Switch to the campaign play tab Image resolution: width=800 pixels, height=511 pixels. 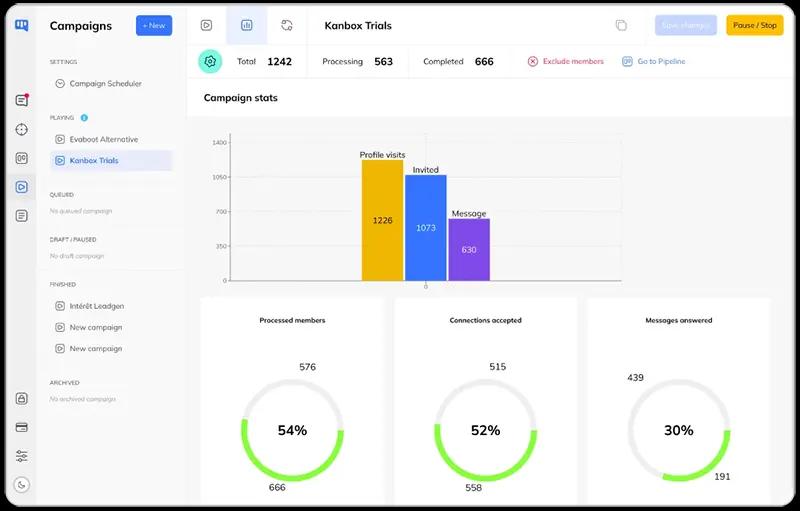pos(206,25)
